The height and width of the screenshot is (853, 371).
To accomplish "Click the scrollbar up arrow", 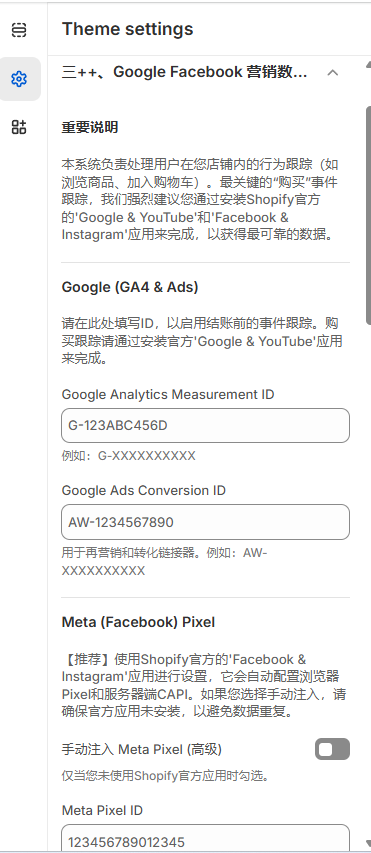I will [x=368, y=64].
